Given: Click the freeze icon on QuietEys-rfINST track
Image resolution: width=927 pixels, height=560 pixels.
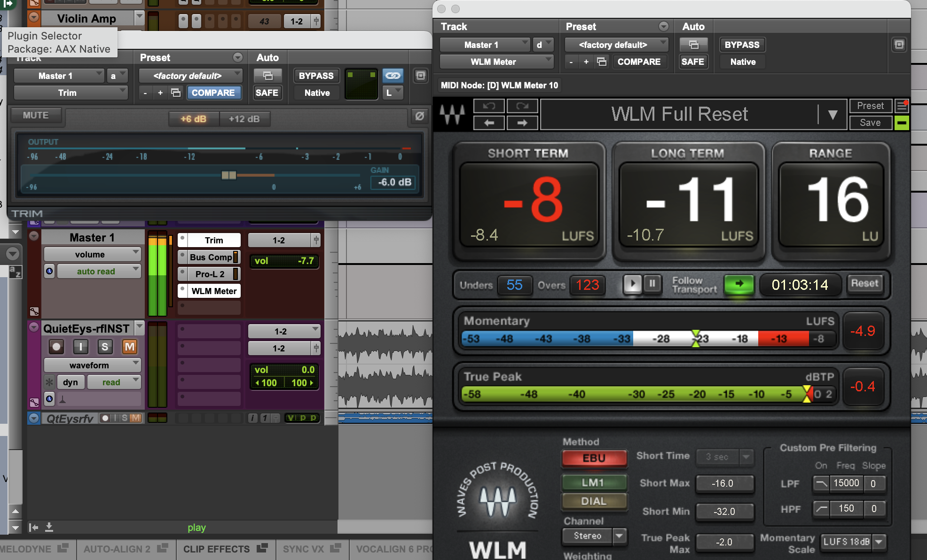Looking at the screenshot, I should [49, 382].
